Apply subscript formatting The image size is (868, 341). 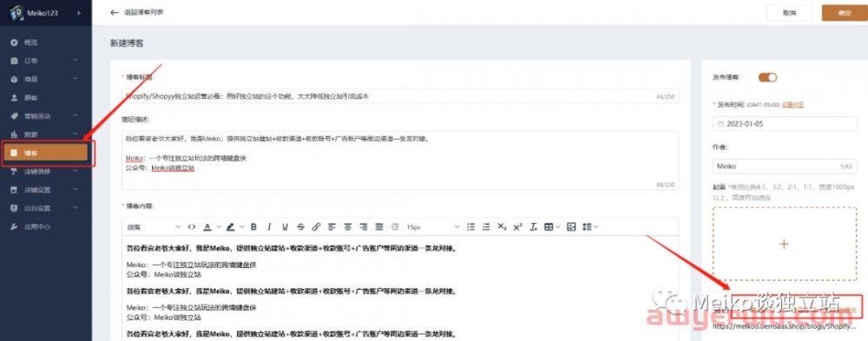pos(502,226)
